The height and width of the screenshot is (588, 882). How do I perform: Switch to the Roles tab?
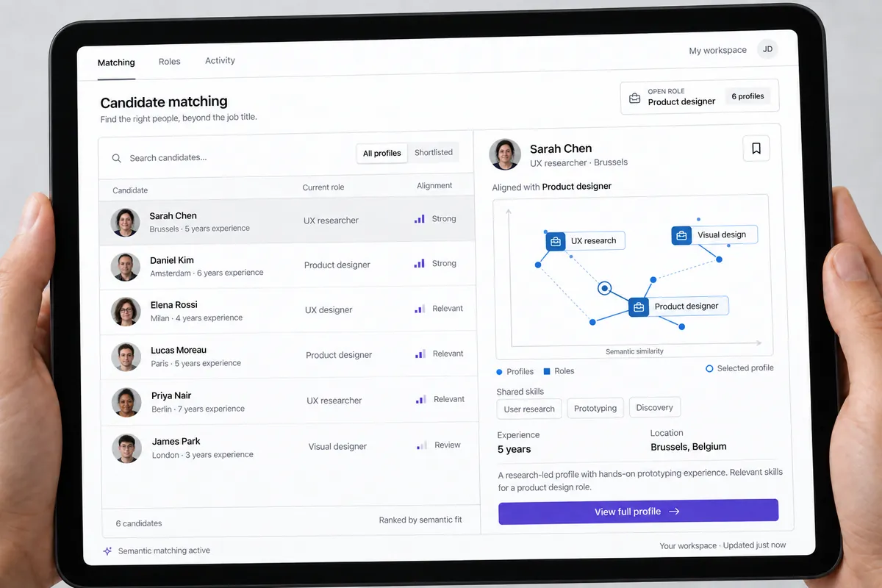pyautogui.click(x=169, y=62)
